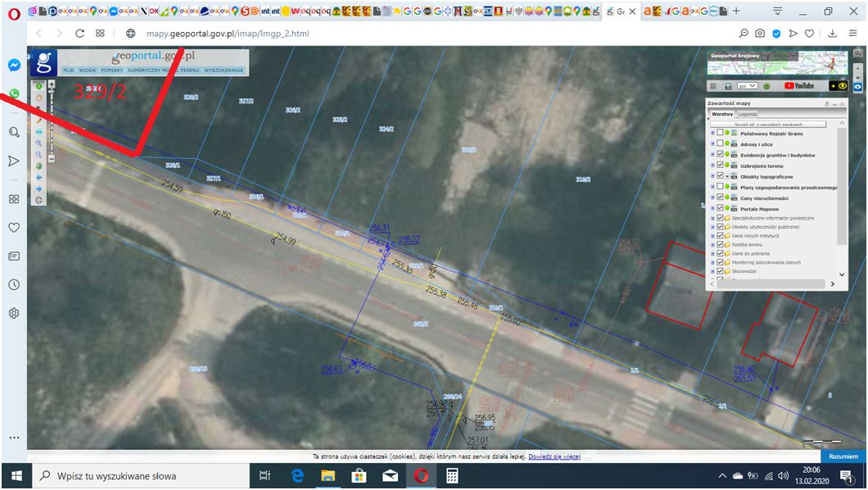
Task: Open File Explorer from Windows taskbar
Action: [328, 475]
